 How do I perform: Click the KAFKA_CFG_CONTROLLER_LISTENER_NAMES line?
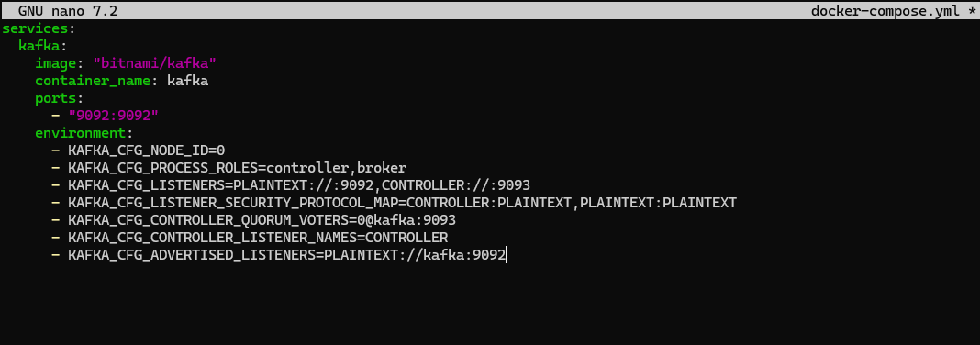point(258,239)
